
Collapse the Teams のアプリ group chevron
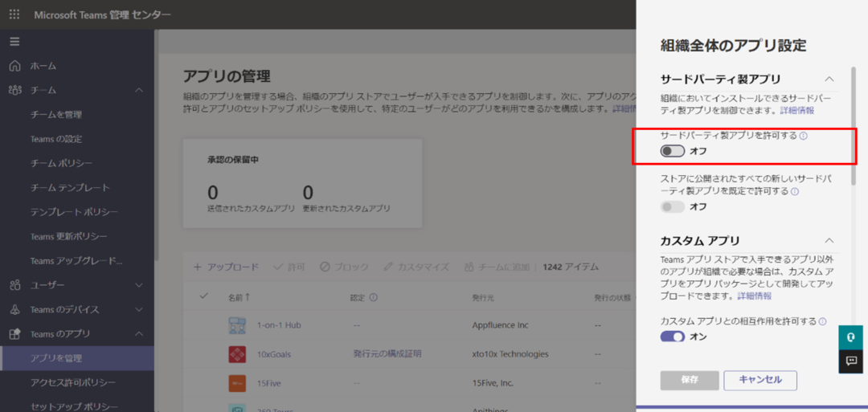pos(139,334)
